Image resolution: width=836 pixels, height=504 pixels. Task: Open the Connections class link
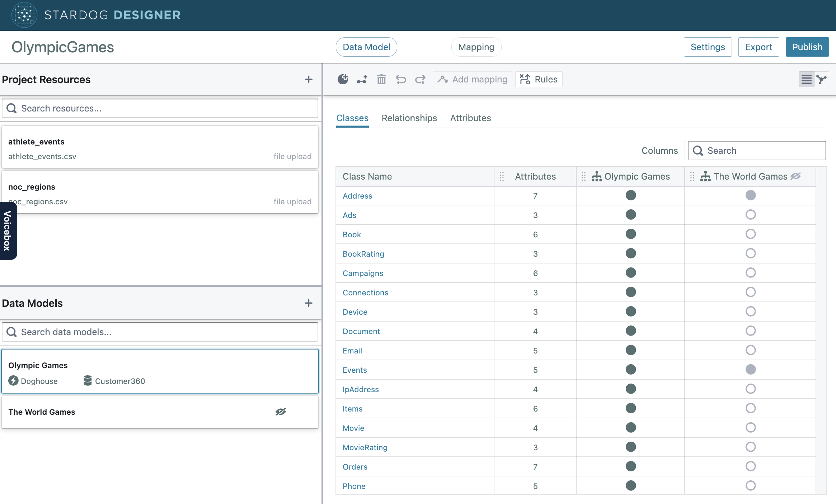tap(365, 293)
